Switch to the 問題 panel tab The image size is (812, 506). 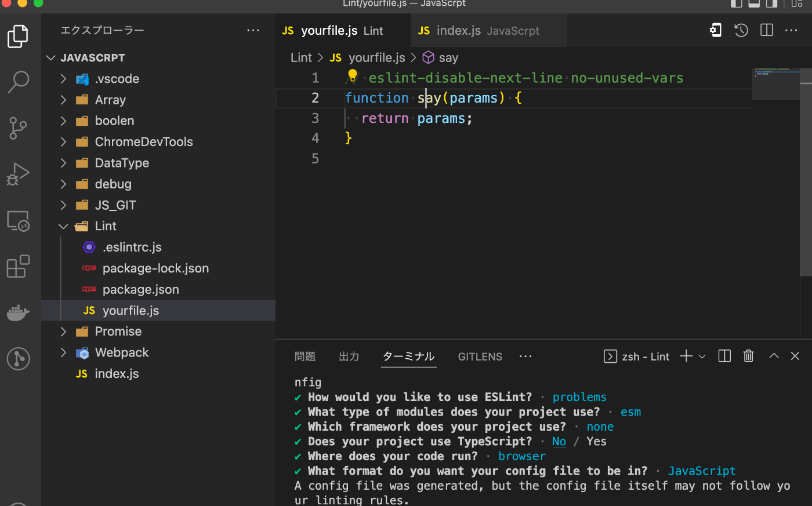click(305, 356)
